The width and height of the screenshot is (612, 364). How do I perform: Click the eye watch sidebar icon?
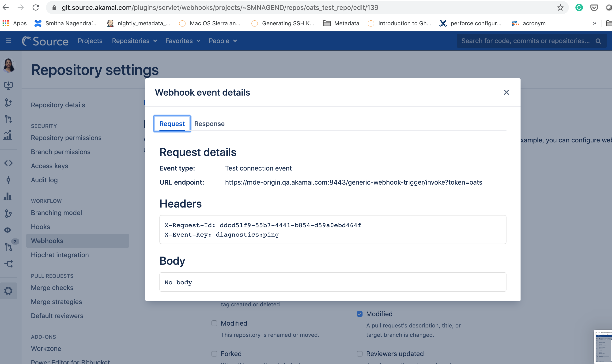(8, 230)
